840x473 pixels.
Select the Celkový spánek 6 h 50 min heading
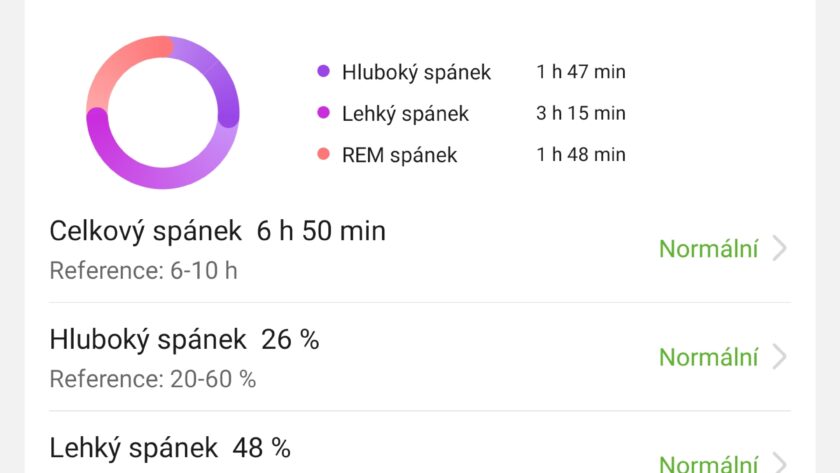pos(217,231)
